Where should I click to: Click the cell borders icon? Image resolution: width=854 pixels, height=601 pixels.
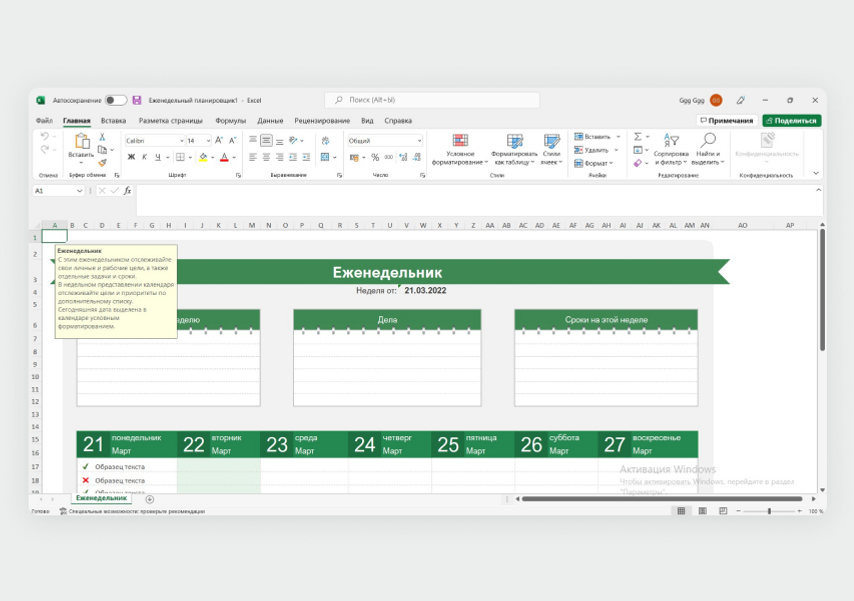pyautogui.click(x=180, y=157)
